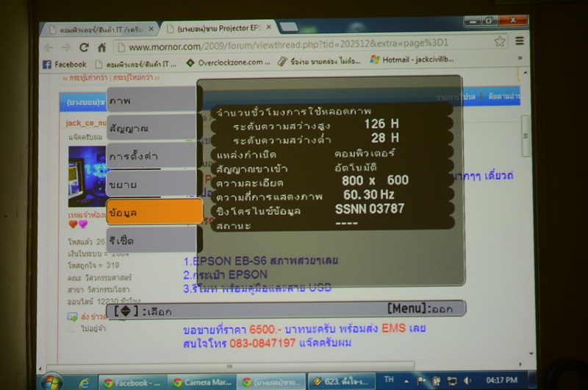Click the jack_ce username link
The image size is (588, 390).
[86, 123]
